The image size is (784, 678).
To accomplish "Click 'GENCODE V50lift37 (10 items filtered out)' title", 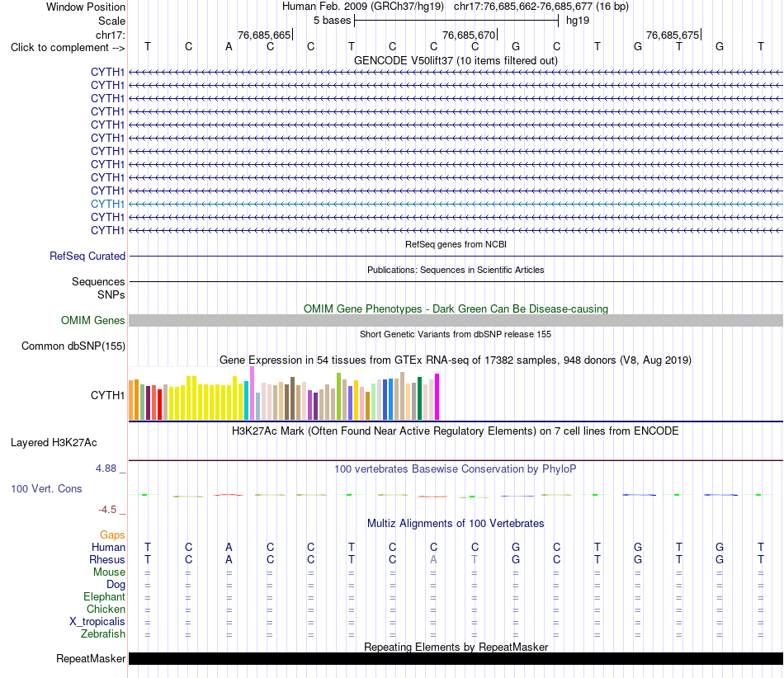I will (x=456, y=60).
